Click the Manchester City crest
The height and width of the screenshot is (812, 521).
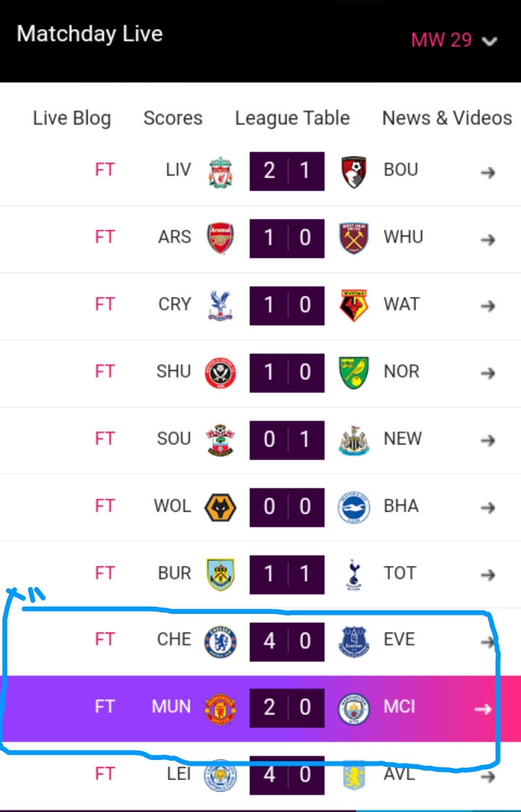tap(354, 708)
